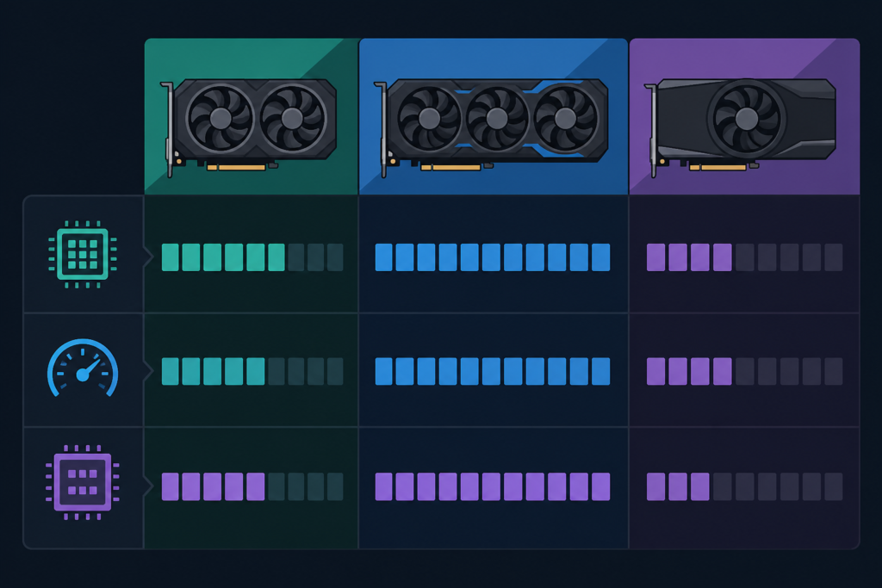Click the purple memory chip icon
Screen dimensions: 882x588
click(83, 482)
